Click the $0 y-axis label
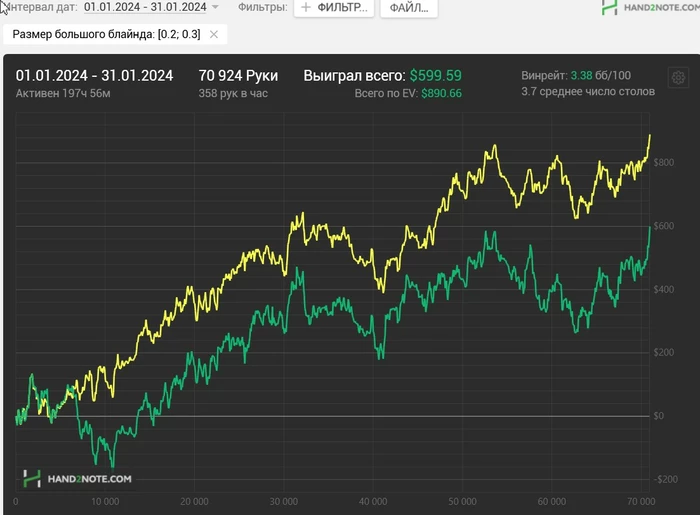This screenshot has width=700, height=515. (658, 416)
